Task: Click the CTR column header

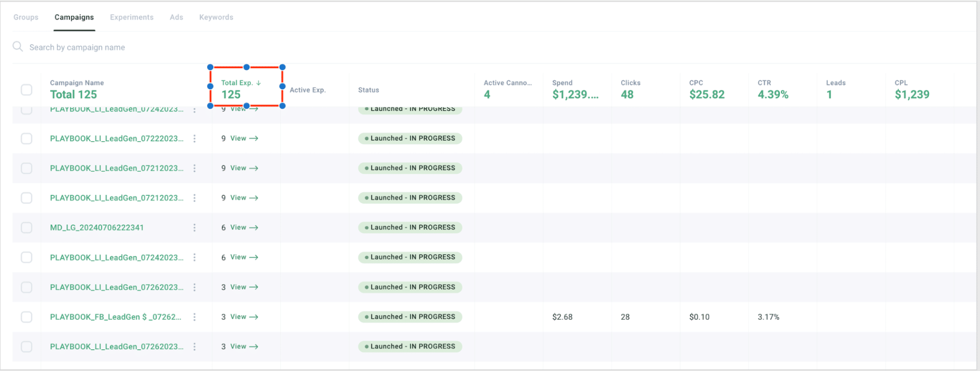Action: (x=764, y=83)
